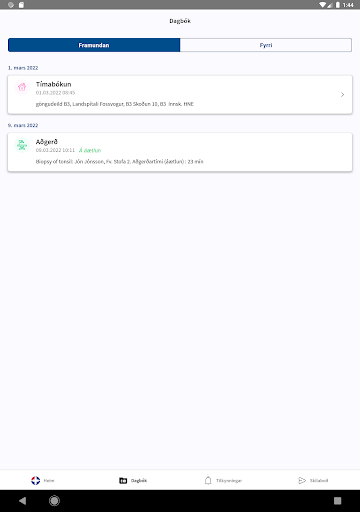Select the Heim label in bottom navigation

(x=49, y=480)
